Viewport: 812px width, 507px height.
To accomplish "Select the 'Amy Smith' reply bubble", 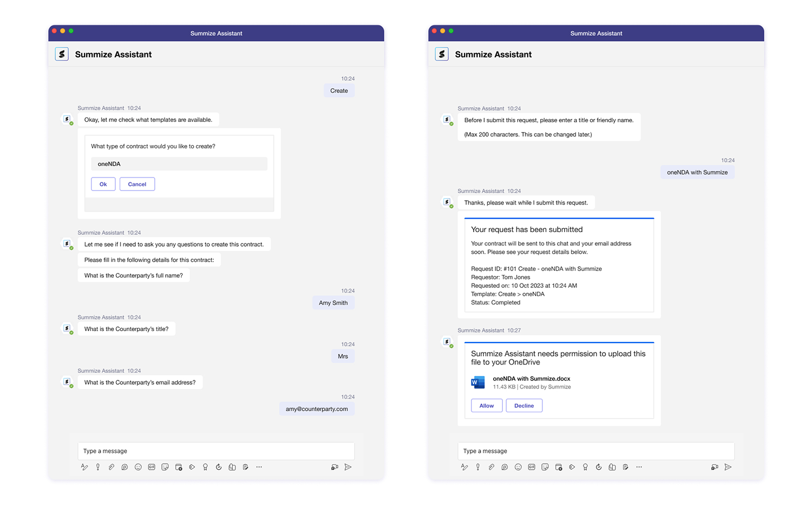I will coord(333,303).
